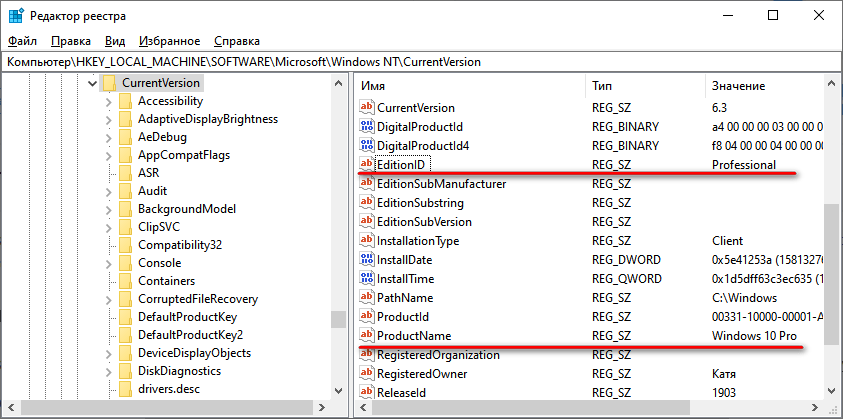Click the folder icon of ClipSVC key

point(125,226)
